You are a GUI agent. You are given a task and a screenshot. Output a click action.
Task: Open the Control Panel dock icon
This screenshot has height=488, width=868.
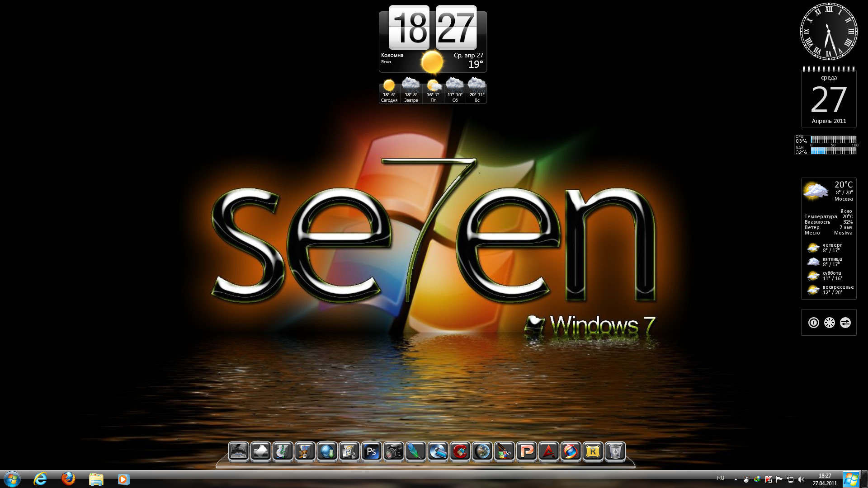349,451
